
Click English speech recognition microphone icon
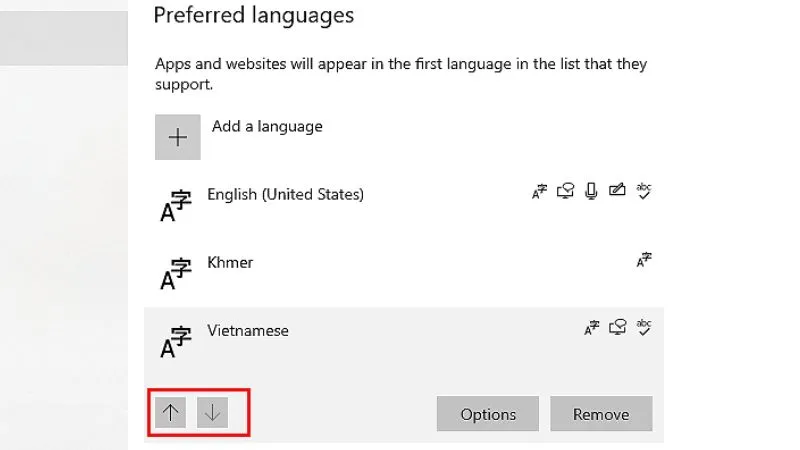[592, 190]
